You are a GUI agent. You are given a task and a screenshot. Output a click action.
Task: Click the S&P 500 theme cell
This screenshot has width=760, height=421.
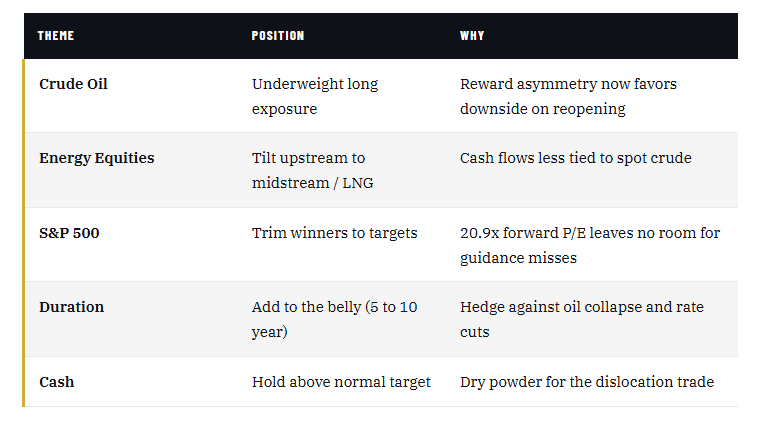69,233
